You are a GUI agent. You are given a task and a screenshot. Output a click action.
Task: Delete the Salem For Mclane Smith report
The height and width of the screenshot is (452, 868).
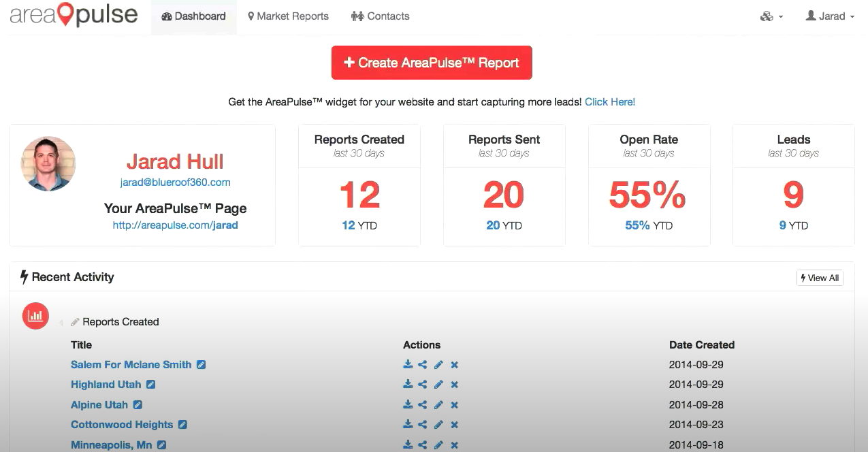pos(454,365)
